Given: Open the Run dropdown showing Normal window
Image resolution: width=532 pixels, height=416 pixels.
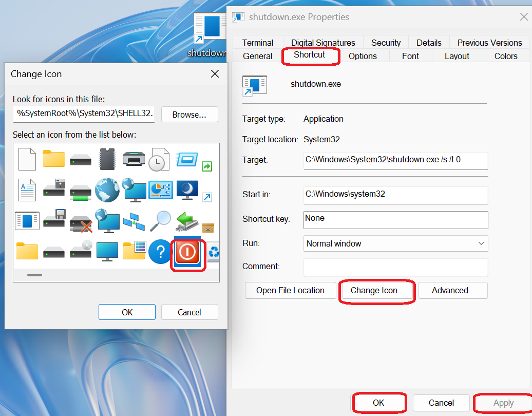Looking at the screenshot, I should [x=395, y=243].
